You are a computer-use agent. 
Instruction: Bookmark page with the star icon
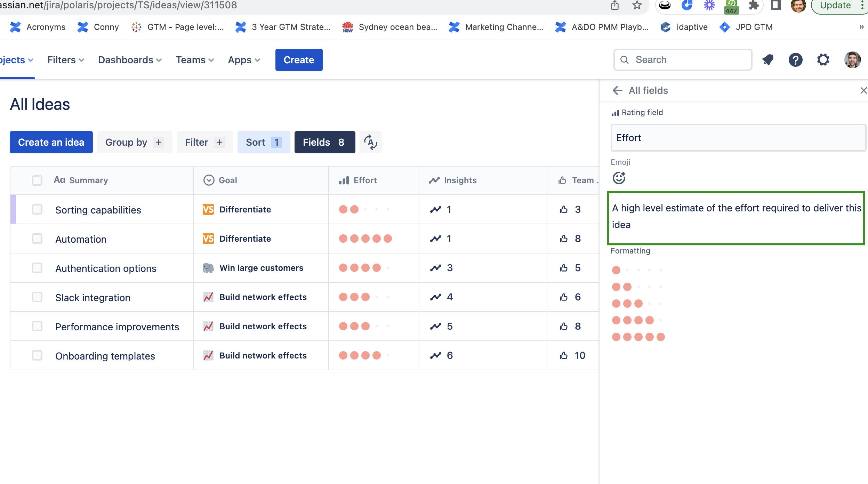(x=637, y=5)
